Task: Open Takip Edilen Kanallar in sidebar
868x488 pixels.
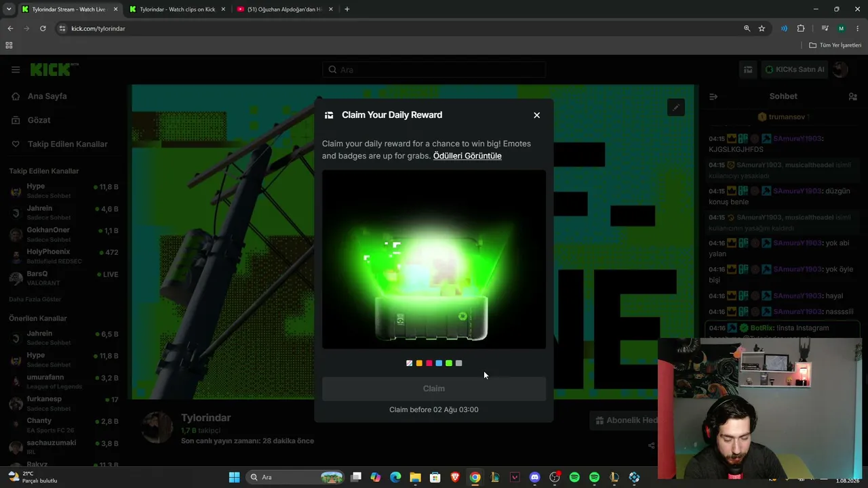Action: 60,144
